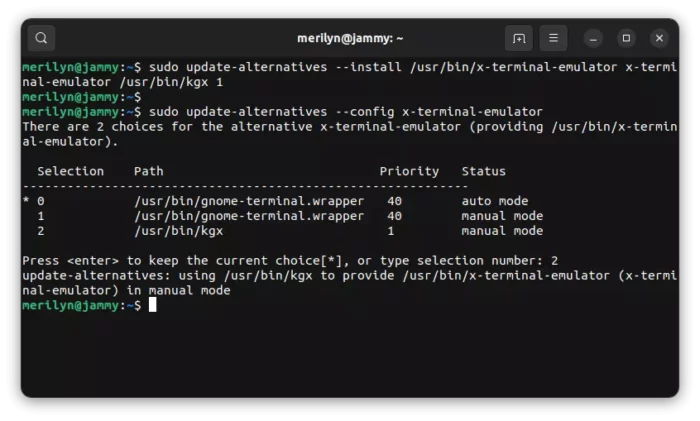Click the 'Priority' column header text

coord(409,171)
